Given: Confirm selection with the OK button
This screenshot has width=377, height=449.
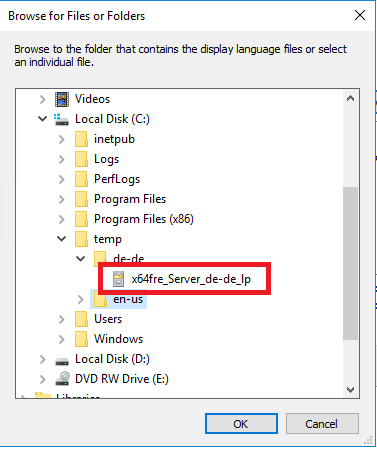Looking at the screenshot, I should 241,424.
